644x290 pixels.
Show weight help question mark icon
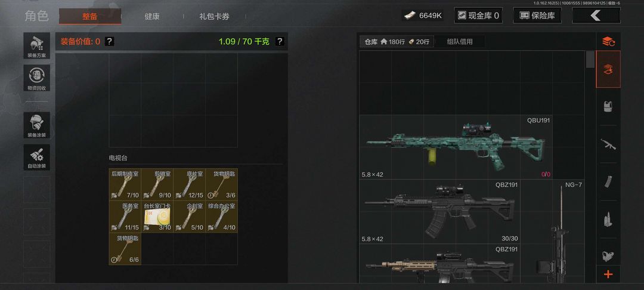tap(279, 42)
